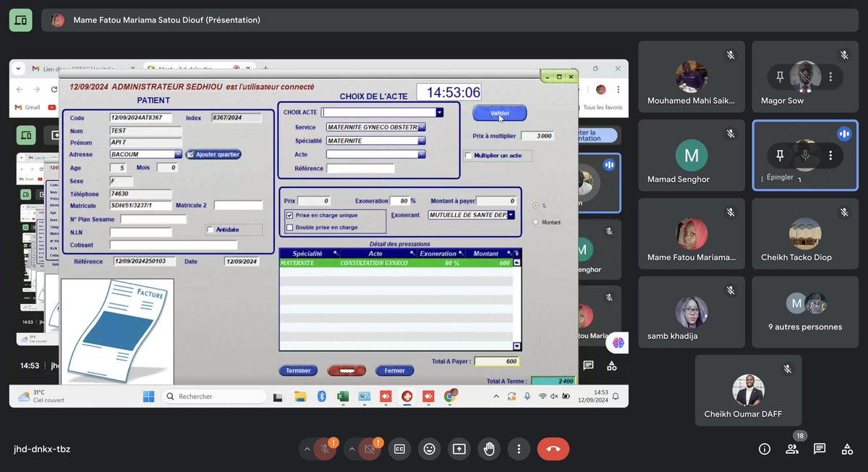This screenshot has height=472, width=868.
Task: Click the Référence field under Acte
Action: pos(360,169)
